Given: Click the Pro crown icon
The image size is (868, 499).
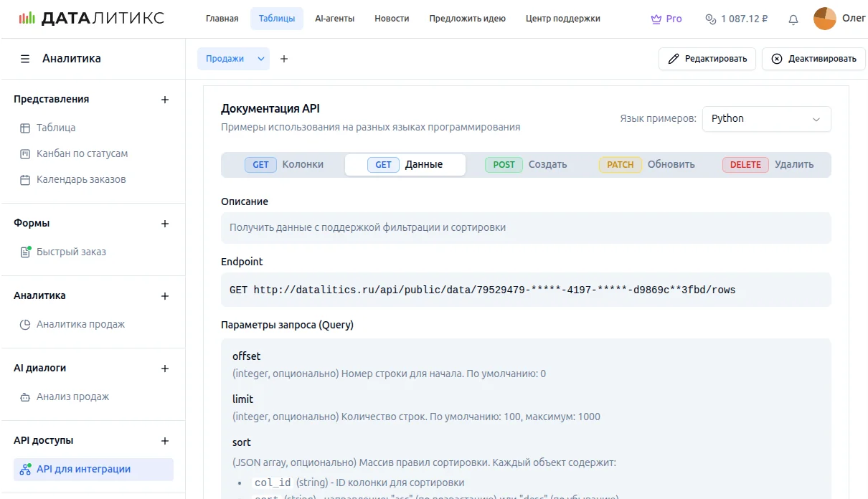Looking at the screenshot, I should pos(656,19).
